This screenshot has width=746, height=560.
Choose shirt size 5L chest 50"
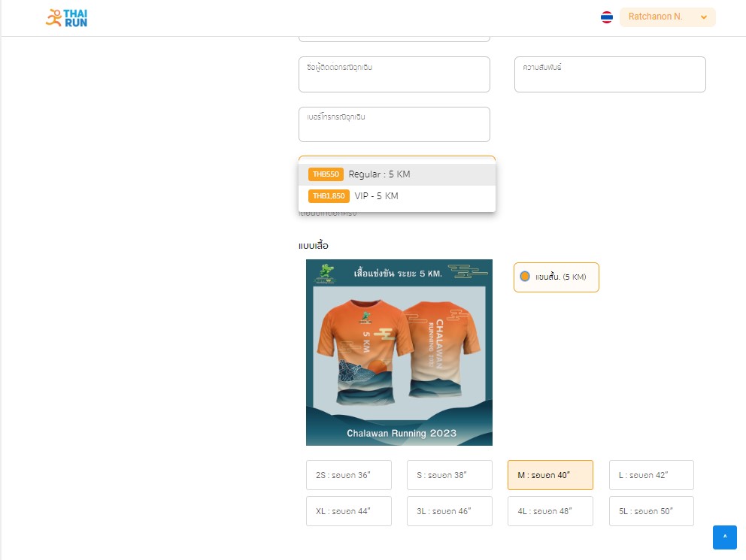pyautogui.click(x=651, y=511)
